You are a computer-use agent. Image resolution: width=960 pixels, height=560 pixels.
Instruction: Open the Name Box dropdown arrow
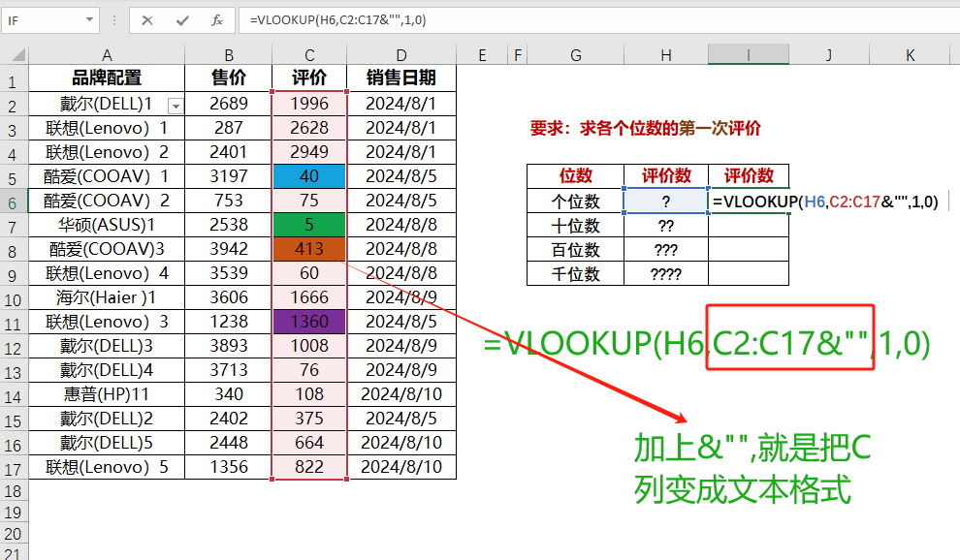[89, 20]
